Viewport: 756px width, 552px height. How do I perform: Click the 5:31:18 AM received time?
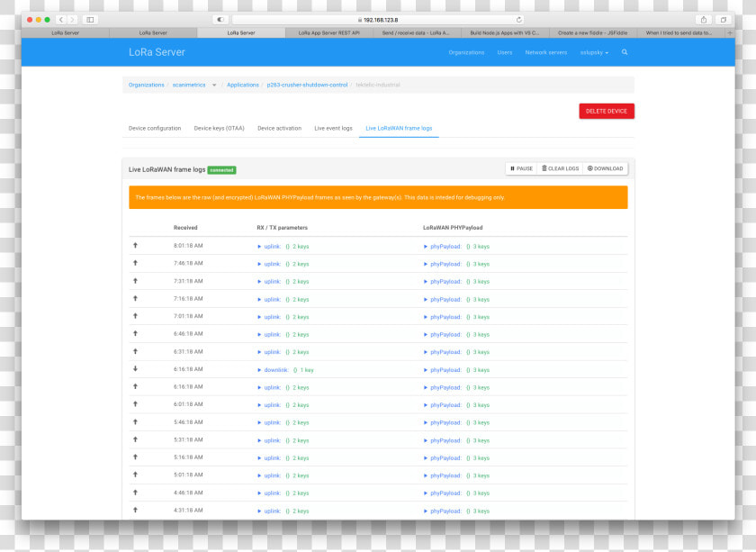click(x=188, y=440)
